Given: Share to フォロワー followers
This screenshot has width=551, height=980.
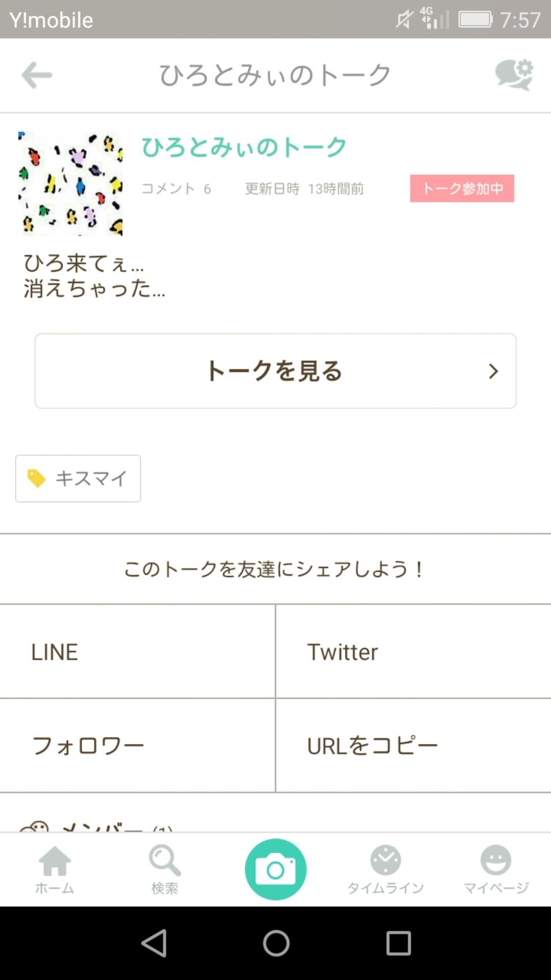Looking at the screenshot, I should 137,746.
